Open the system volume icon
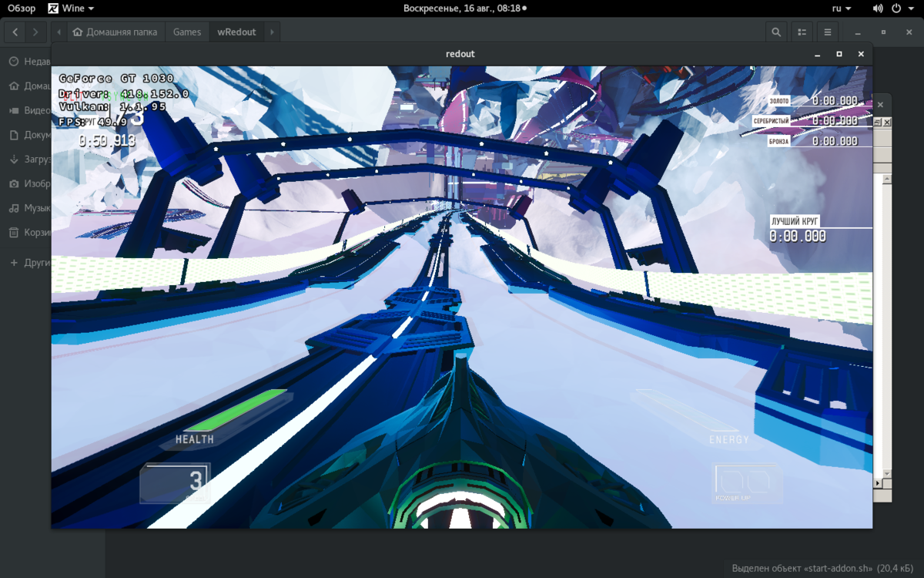Screen dimensions: 924x578 [879, 8]
